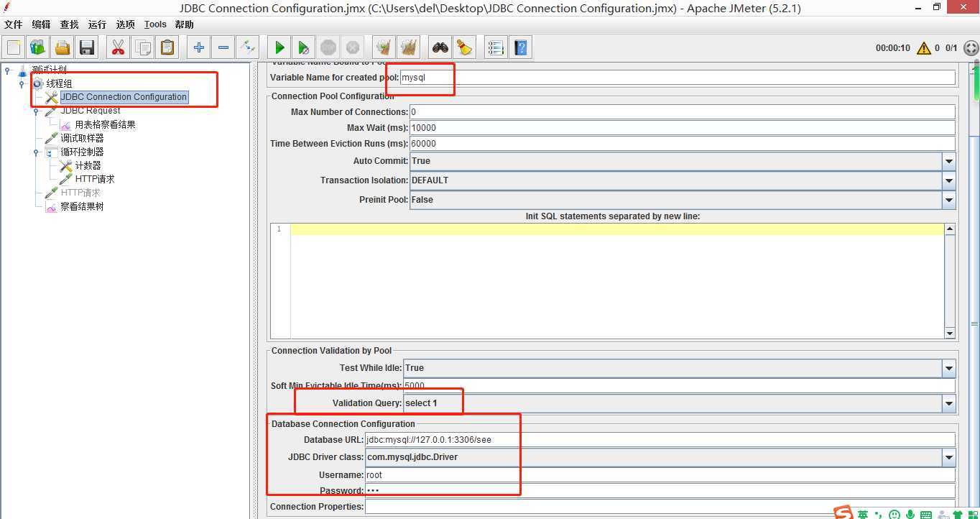This screenshot has height=519, width=980.
Task: Click the Help question mark icon
Action: (x=521, y=47)
